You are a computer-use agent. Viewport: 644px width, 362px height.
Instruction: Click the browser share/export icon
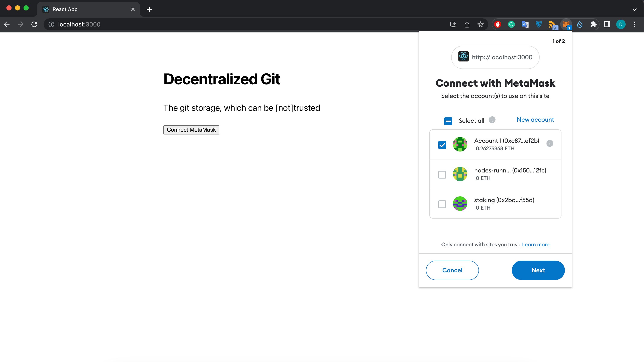click(x=467, y=24)
